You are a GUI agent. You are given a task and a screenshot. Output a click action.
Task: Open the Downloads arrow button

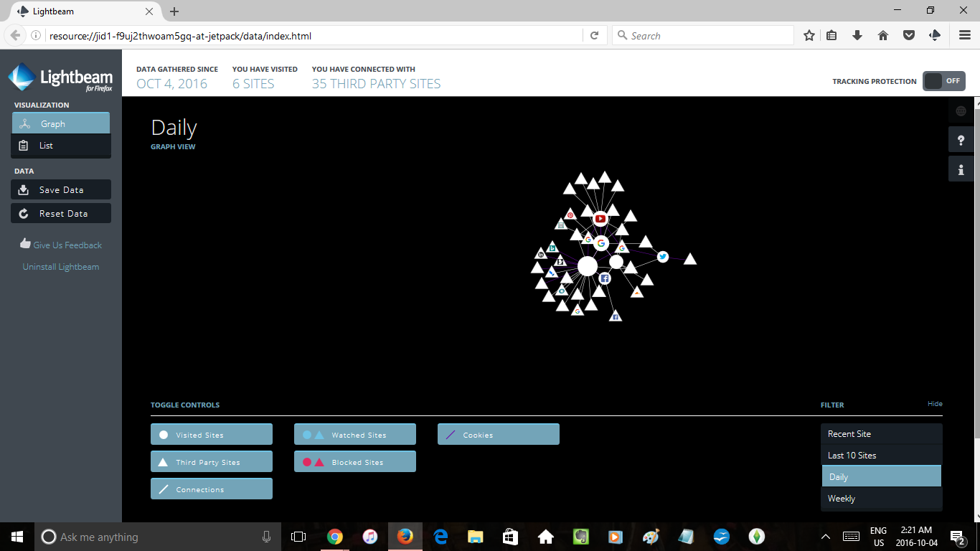pos(857,35)
